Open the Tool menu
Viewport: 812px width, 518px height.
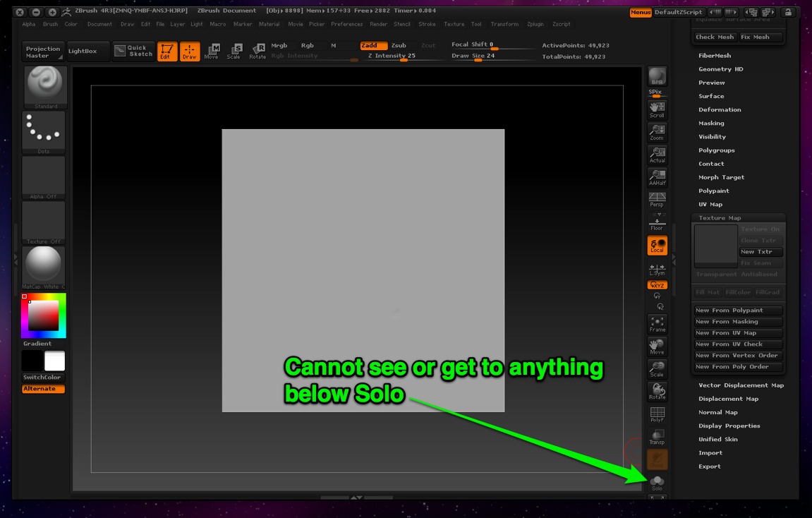476,24
